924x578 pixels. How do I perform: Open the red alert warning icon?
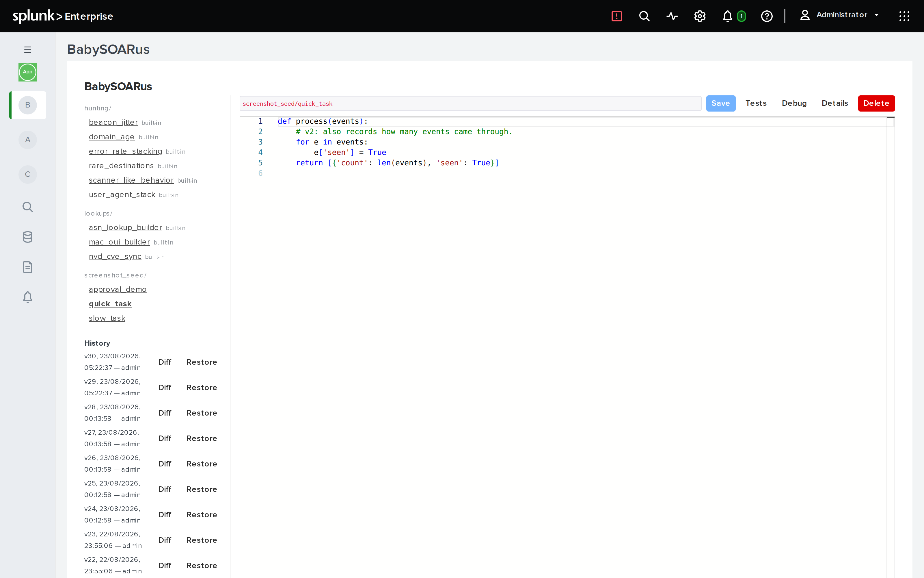point(617,16)
